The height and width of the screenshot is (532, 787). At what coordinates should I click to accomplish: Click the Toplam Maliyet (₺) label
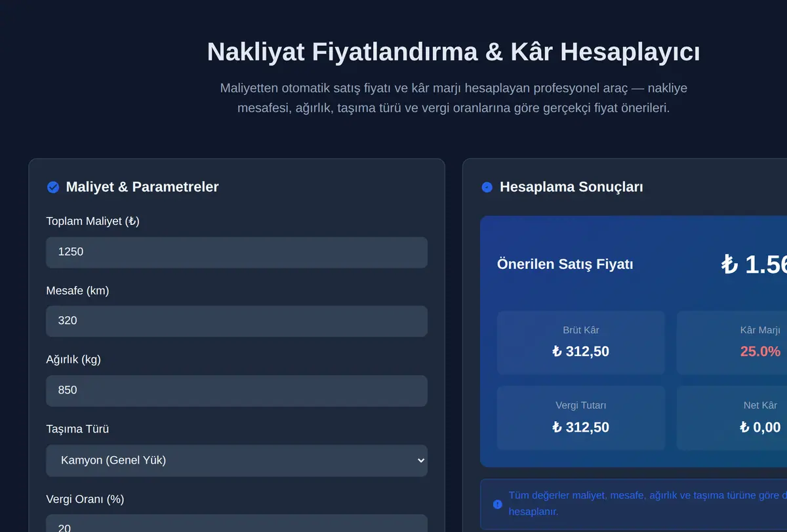pyautogui.click(x=92, y=222)
